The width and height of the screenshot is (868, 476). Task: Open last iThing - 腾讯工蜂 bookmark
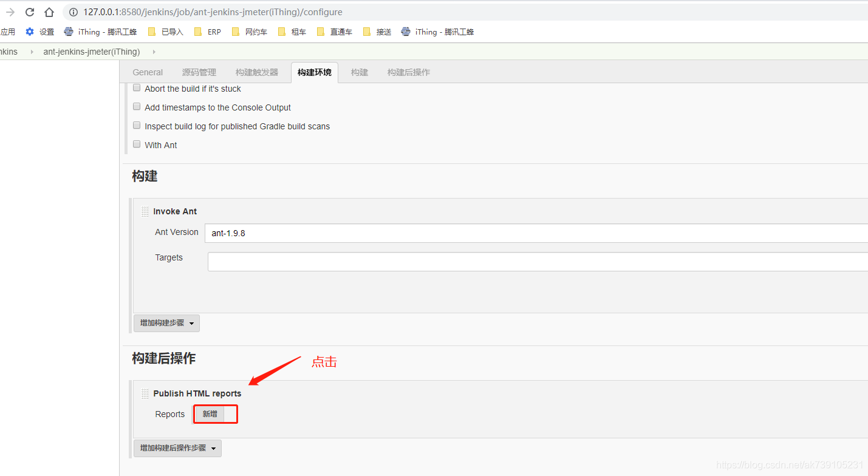coord(438,32)
